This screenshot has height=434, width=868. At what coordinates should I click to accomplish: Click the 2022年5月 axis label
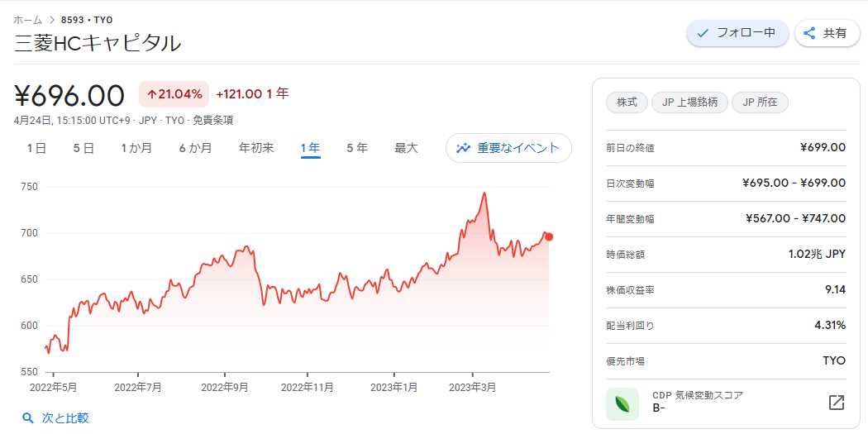53,388
